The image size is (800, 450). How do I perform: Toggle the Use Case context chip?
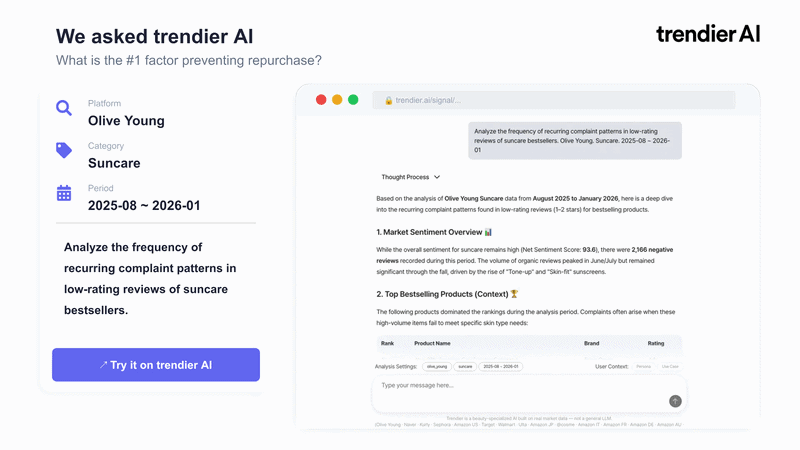click(x=670, y=367)
